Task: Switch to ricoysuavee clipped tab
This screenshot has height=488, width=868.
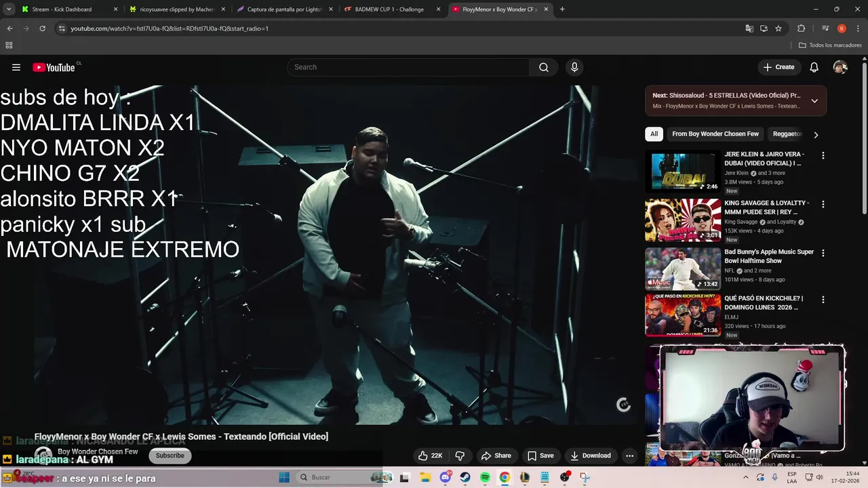Action: coord(176,9)
